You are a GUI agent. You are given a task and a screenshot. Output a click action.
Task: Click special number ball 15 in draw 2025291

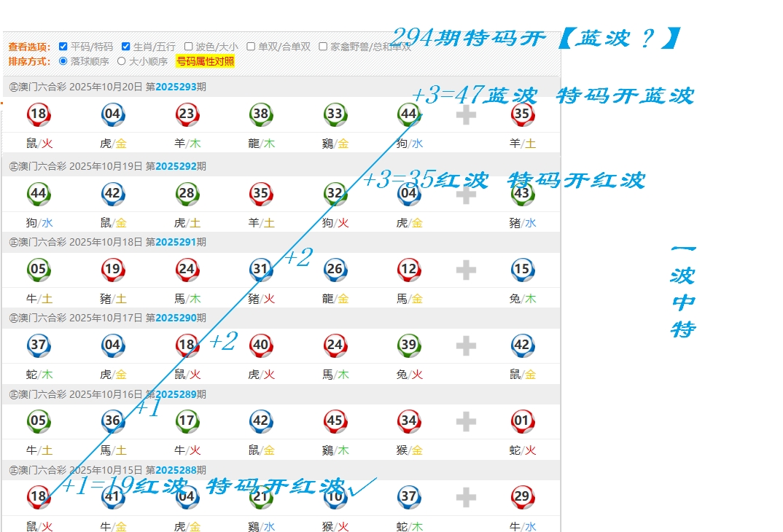tap(522, 270)
